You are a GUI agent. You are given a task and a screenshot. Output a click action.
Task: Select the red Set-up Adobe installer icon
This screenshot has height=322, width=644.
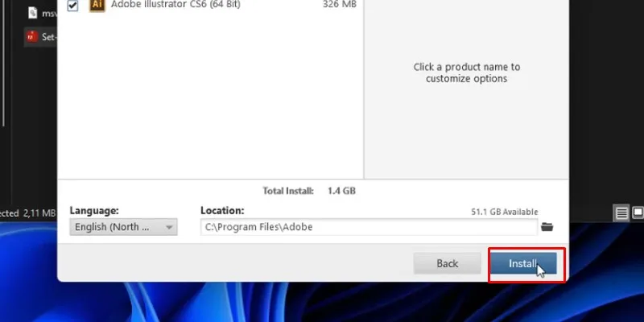click(32, 36)
